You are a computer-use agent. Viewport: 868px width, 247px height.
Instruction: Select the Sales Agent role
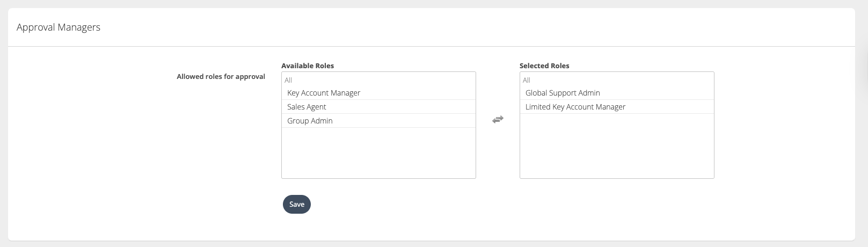click(307, 107)
